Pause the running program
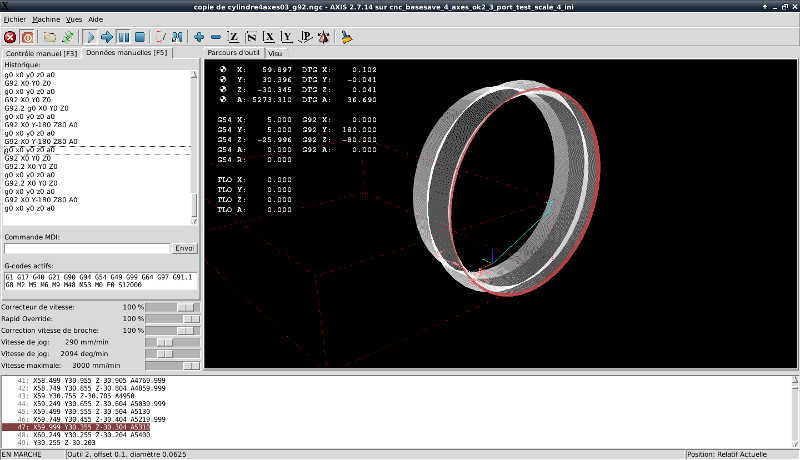The width and height of the screenshot is (800, 460). pyautogui.click(x=124, y=37)
